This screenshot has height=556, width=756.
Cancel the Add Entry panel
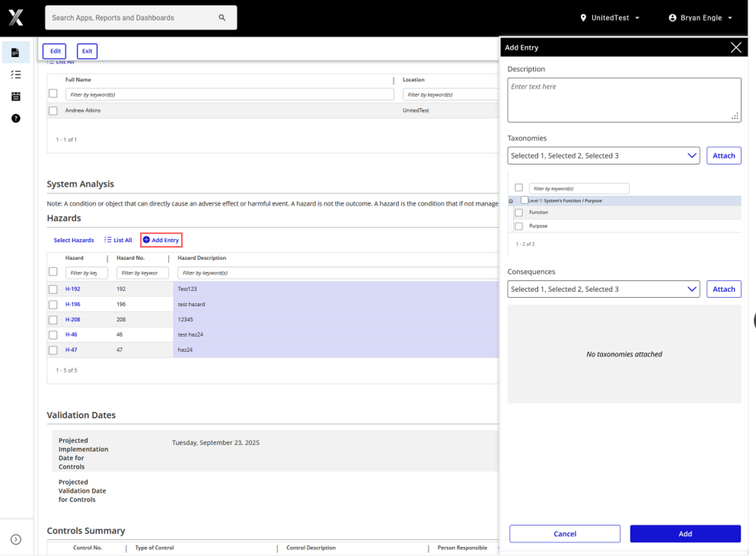565,533
